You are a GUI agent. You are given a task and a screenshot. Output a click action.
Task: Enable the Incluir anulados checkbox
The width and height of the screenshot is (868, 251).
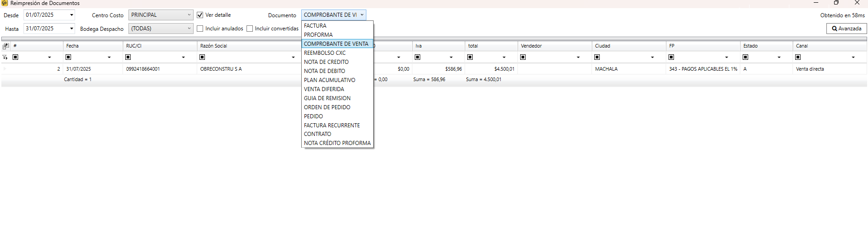(200, 29)
